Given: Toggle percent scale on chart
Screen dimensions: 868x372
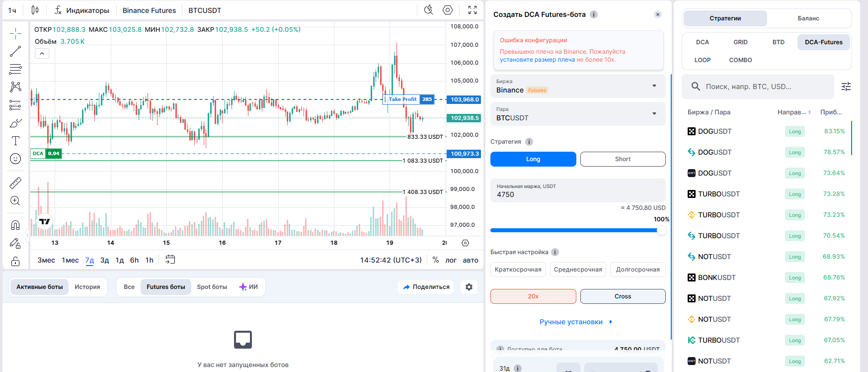Looking at the screenshot, I should point(436,260).
